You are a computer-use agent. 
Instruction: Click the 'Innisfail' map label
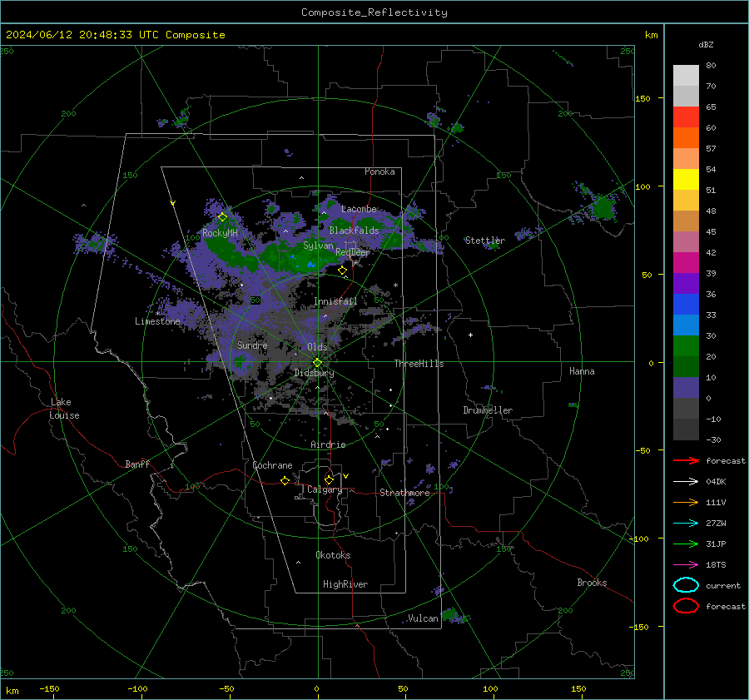pos(335,301)
